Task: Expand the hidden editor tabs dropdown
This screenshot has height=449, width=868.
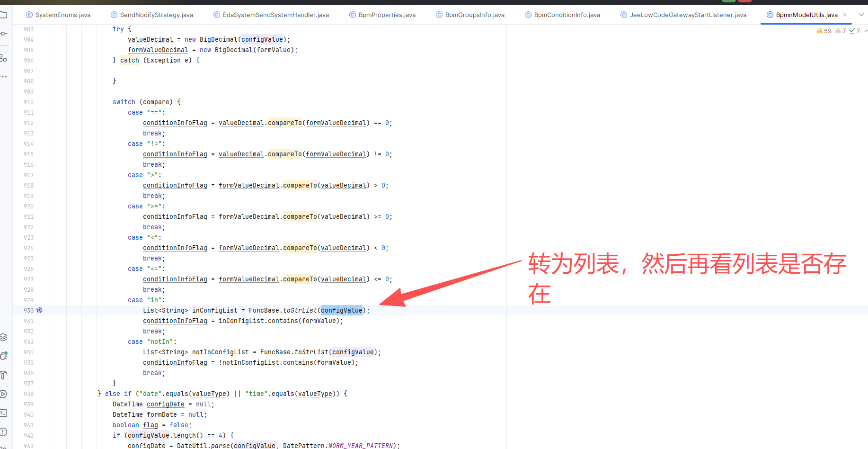Action: pyautogui.click(x=861, y=15)
